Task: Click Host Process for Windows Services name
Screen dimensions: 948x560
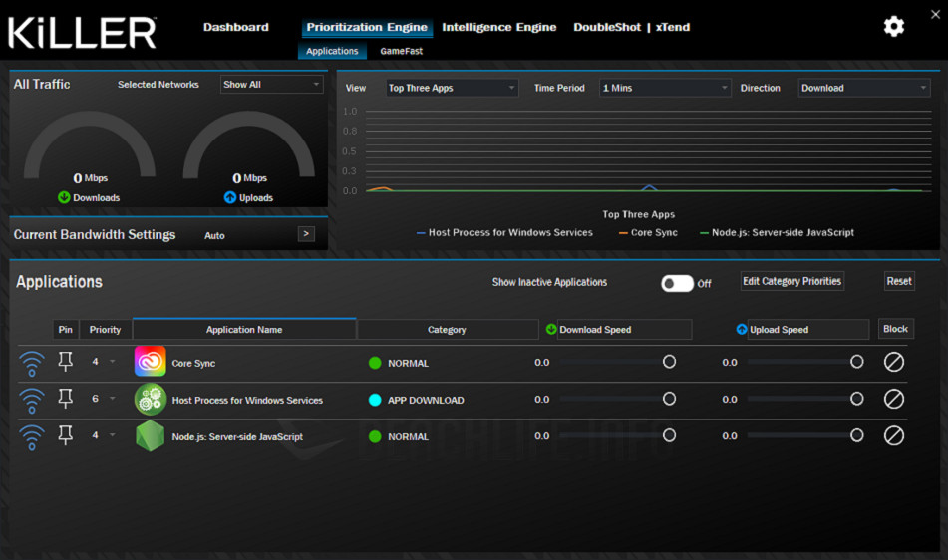Action: [247, 400]
